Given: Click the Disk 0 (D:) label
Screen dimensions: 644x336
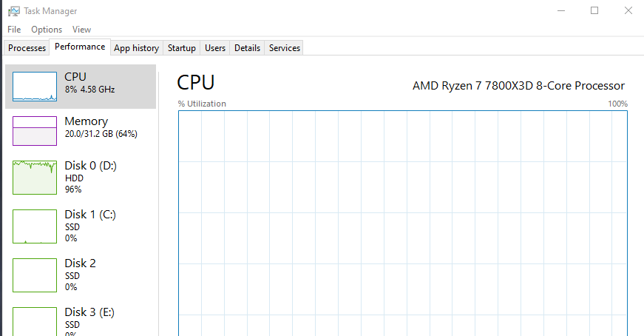Looking at the screenshot, I should [x=90, y=165].
